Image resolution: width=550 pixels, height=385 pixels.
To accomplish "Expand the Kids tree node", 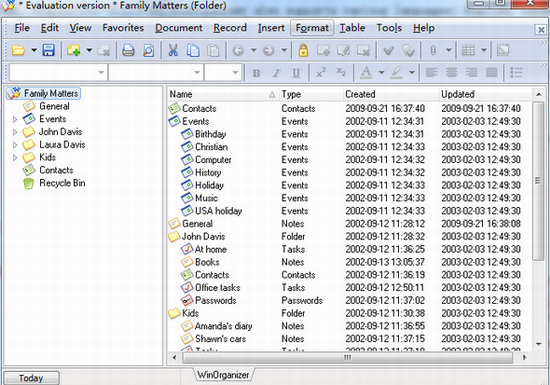I will 15,158.
